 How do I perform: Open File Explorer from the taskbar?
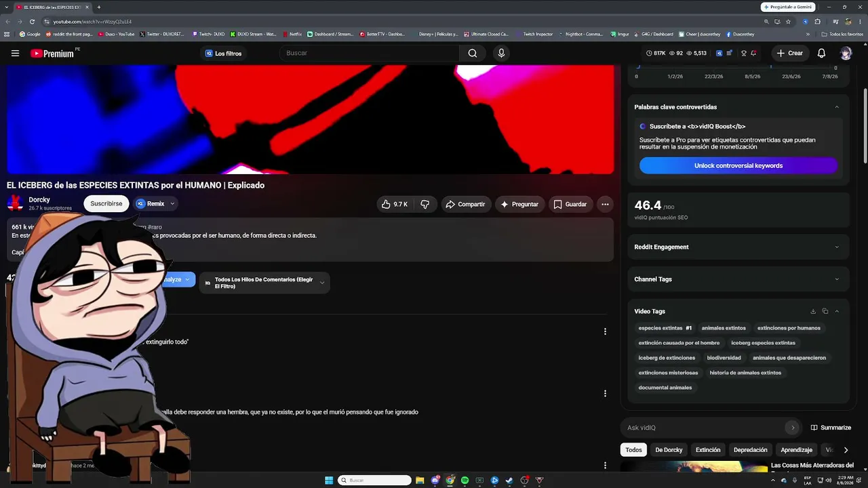420,481
